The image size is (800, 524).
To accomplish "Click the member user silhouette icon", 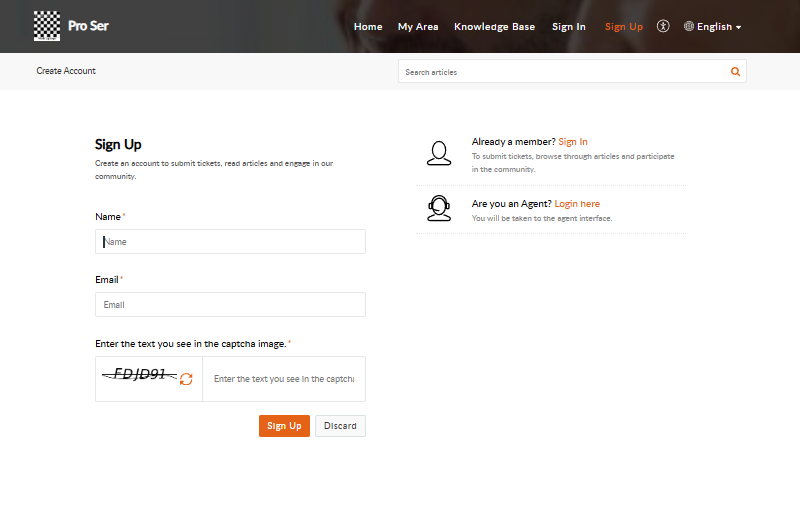I will [x=438, y=154].
